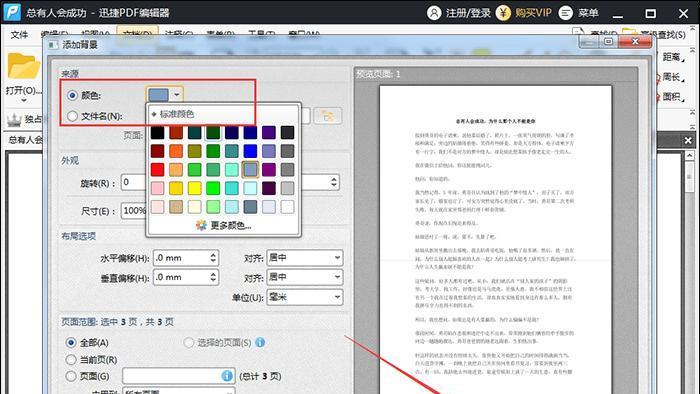This screenshot has width=700, height=394.
Task: Click the Distance measuring tool
Action: tap(671, 57)
